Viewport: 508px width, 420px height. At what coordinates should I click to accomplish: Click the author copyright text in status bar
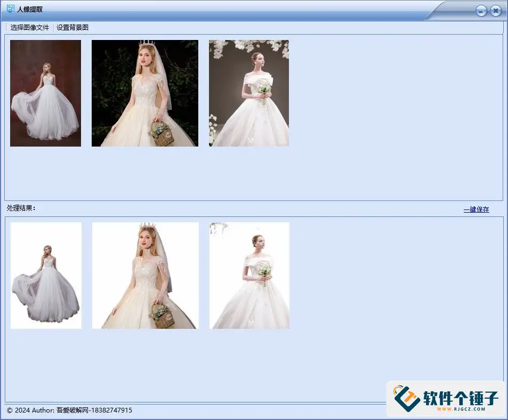[69, 410]
